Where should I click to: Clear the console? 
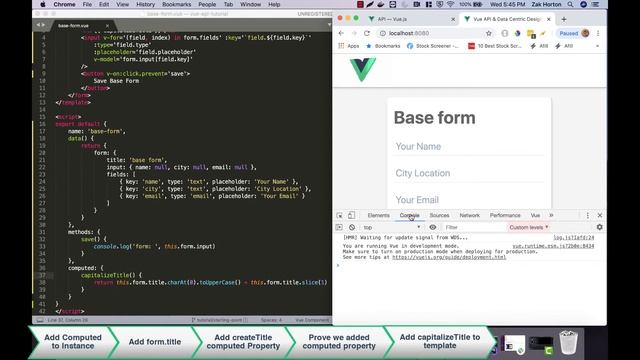click(x=352, y=227)
